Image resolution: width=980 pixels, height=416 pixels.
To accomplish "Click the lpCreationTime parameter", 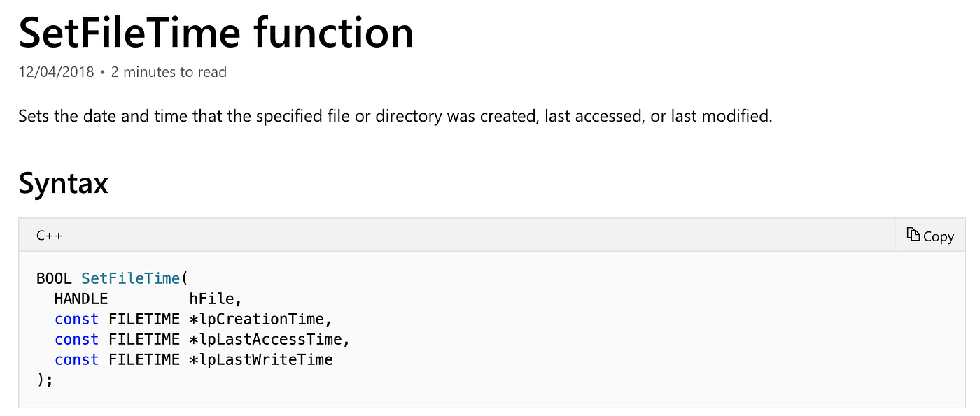I will coord(265,320).
